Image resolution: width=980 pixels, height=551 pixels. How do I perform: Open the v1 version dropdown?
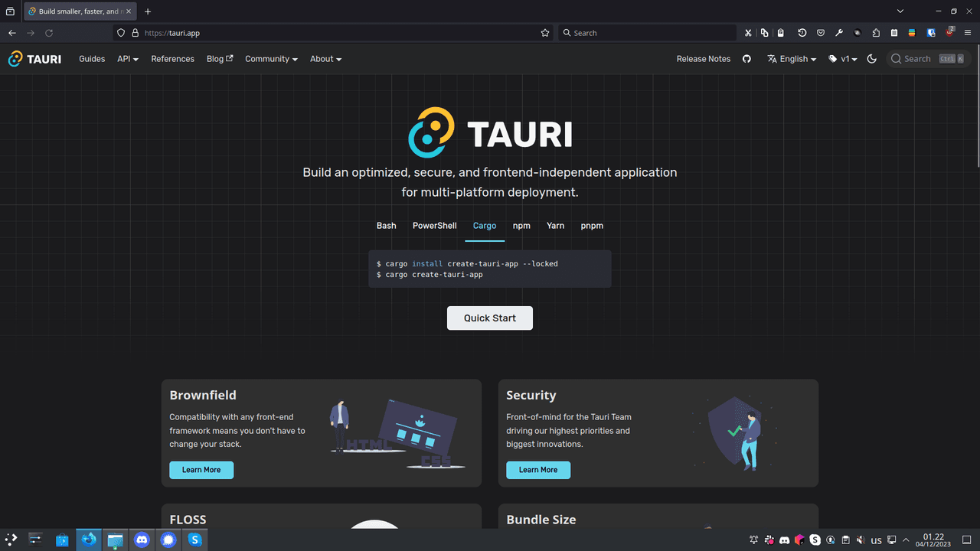[x=843, y=59]
